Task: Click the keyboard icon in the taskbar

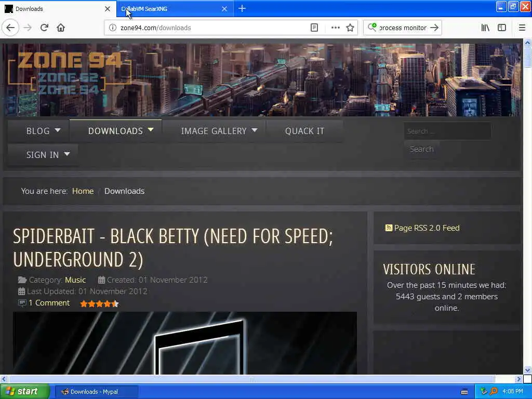Action: pos(464,392)
